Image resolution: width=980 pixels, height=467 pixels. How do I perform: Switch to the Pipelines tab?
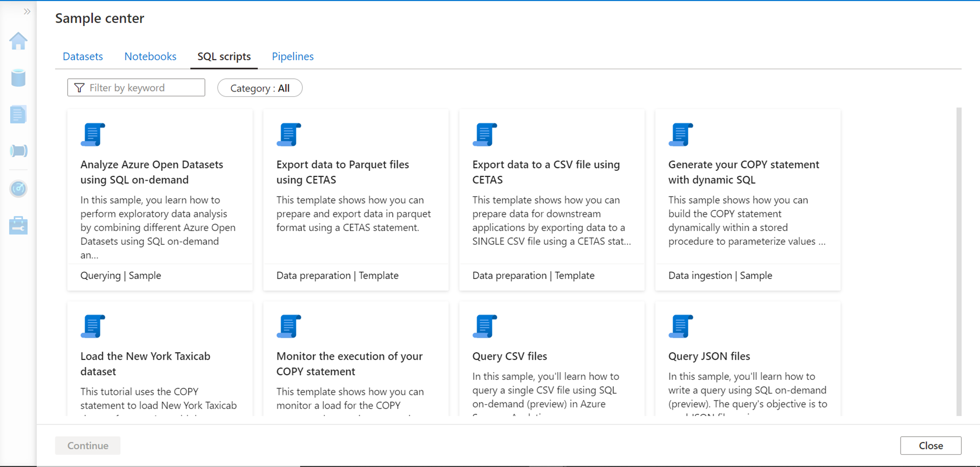(x=293, y=56)
